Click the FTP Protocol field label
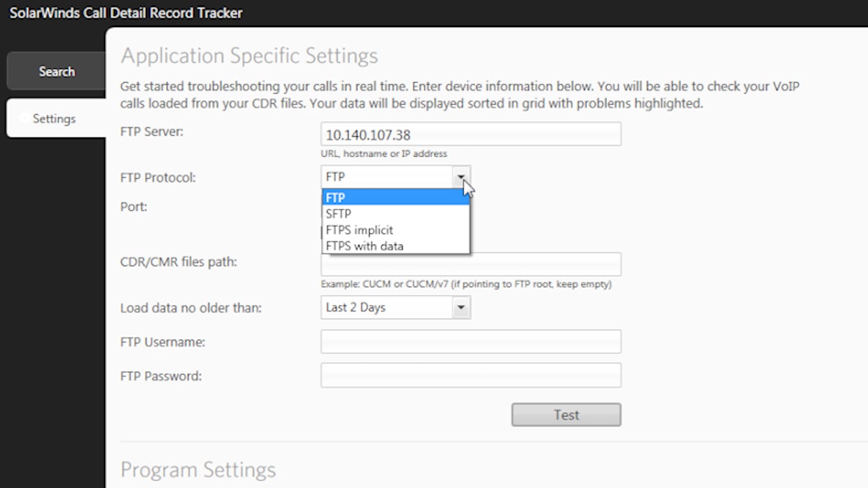The height and width of the screenshot is (488, 868). pos(157,178)
